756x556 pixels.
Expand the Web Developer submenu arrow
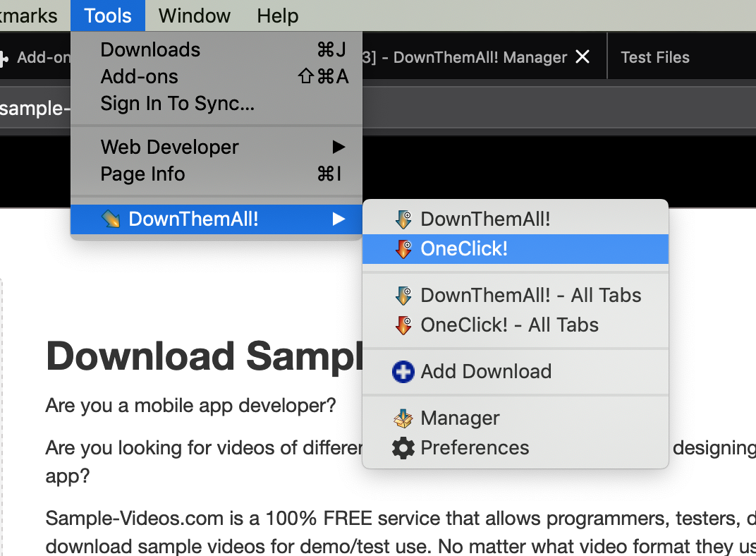(x=339, y=147)
